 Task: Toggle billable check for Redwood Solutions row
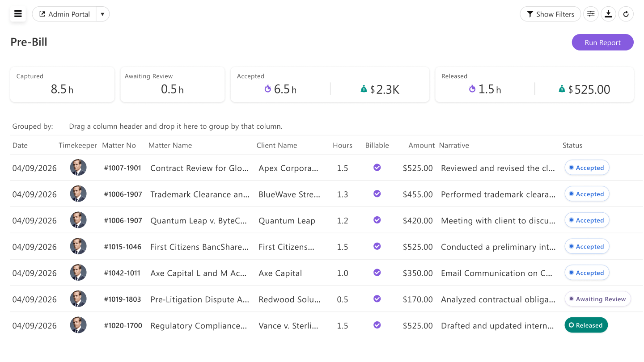(377, 299)
